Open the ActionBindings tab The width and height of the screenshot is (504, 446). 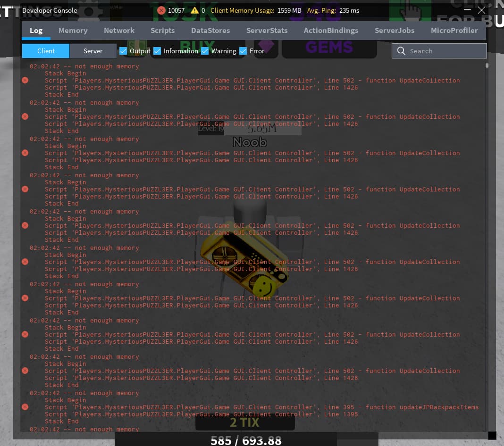(331, 31)
